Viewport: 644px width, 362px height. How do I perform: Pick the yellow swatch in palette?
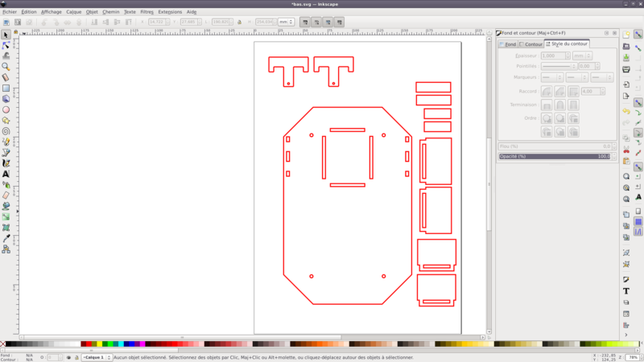tap(99, 343)
